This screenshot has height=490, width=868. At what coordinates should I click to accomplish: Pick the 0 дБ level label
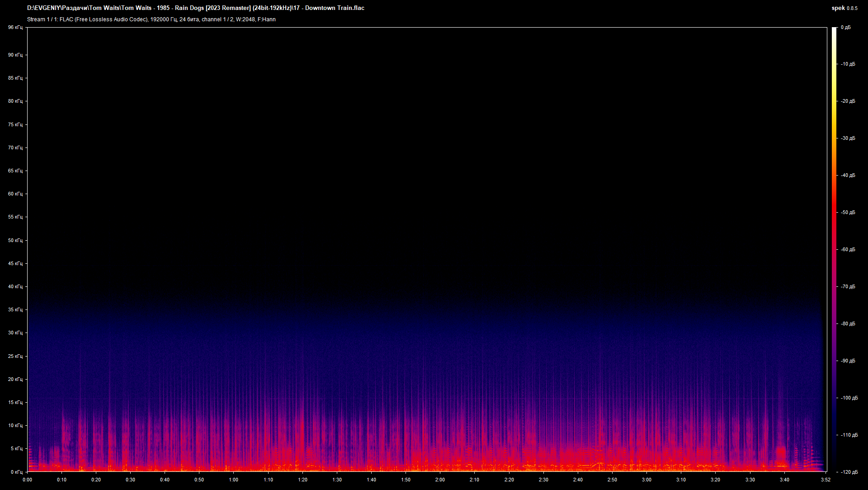(846, 28)
